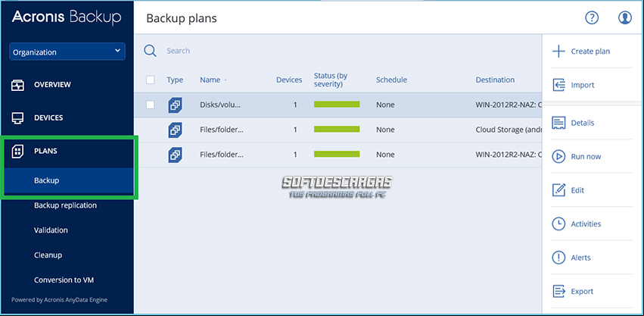Click the Schedule column header

pyautogui.click(x=391, y=80)
